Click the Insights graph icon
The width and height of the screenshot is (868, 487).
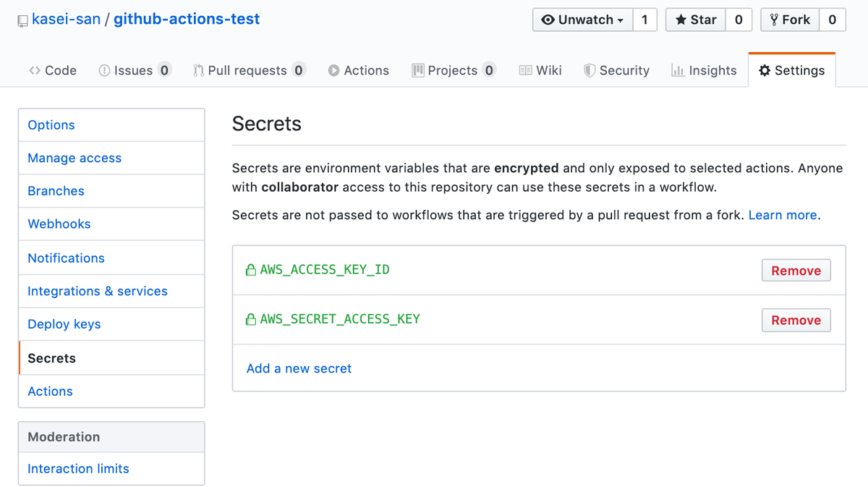coord(678,70)
